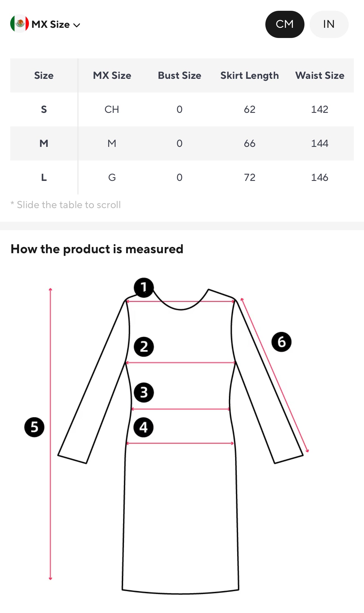Click length marker number 5
Viewport: 364px width, 613px height.
(34, 427)
